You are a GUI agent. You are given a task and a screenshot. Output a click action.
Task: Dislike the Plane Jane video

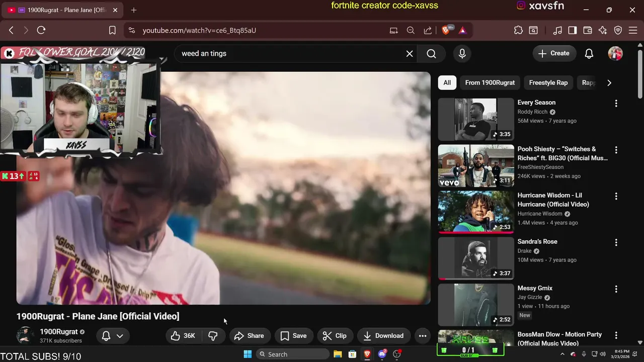pyautogui.click(x=213, y=336)
